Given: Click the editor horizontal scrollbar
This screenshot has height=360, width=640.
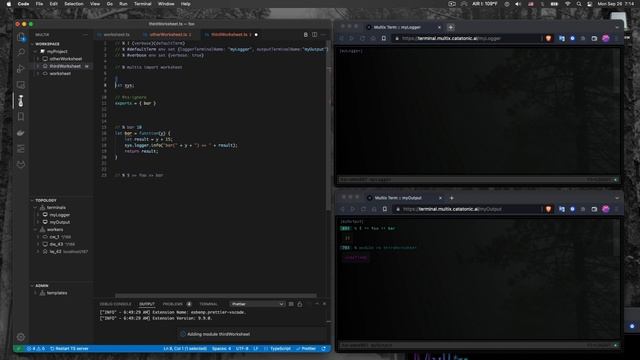Looking at the screenshot, I should click(x=216, y=295).
